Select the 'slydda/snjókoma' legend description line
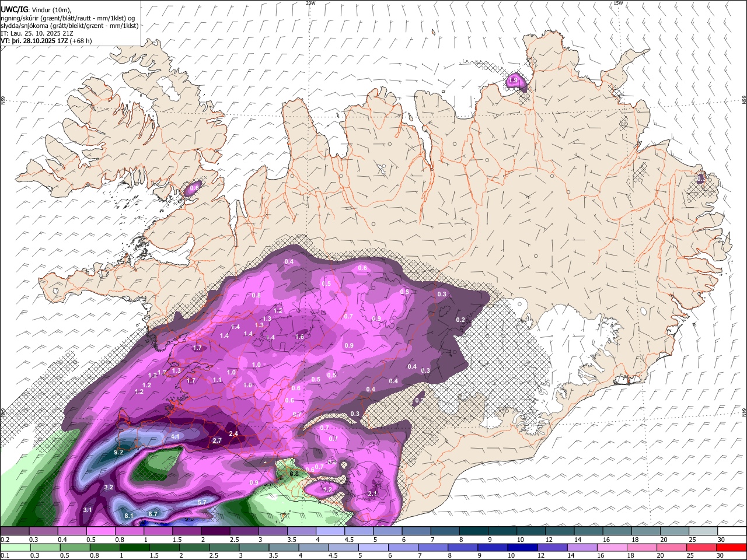This screenshot has height=560, width=747. click(69, 26)
